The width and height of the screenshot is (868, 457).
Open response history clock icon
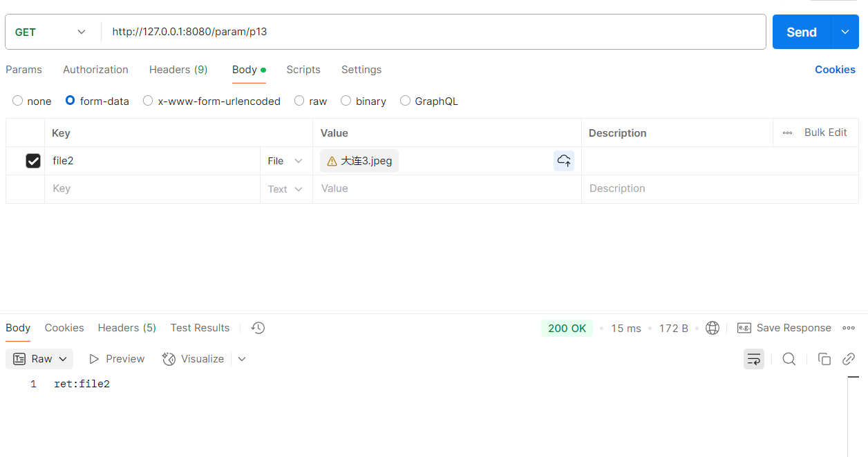pyautogui.click(x=258, y=328)
